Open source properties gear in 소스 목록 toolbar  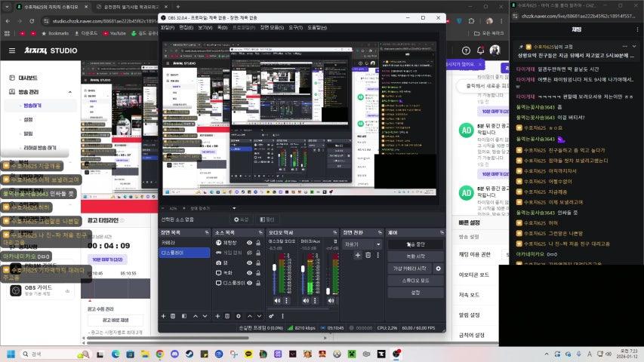[x=239, y=316]
